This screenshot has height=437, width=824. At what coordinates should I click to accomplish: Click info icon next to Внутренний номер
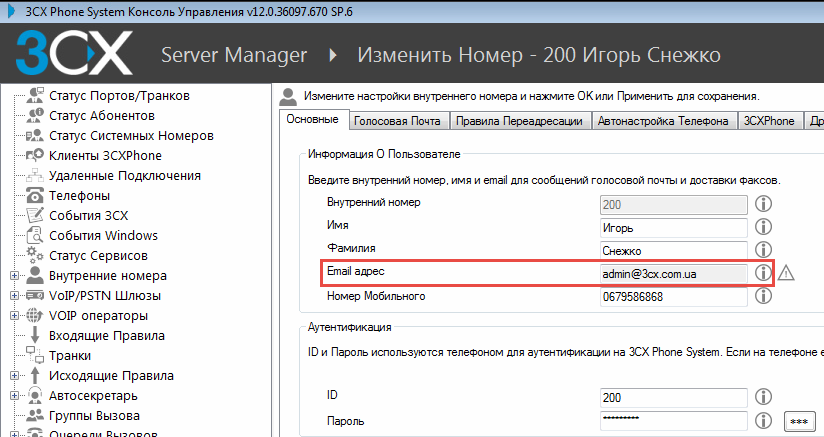763,203
